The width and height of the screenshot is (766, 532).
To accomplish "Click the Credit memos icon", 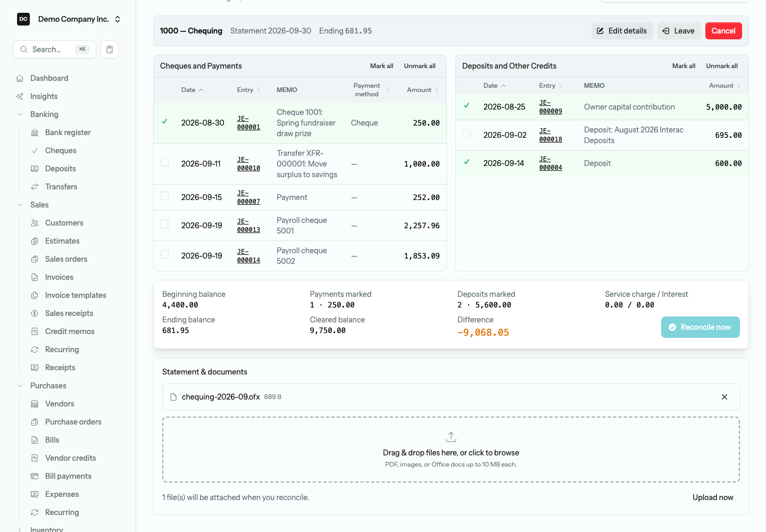I will tap(35, 331).
